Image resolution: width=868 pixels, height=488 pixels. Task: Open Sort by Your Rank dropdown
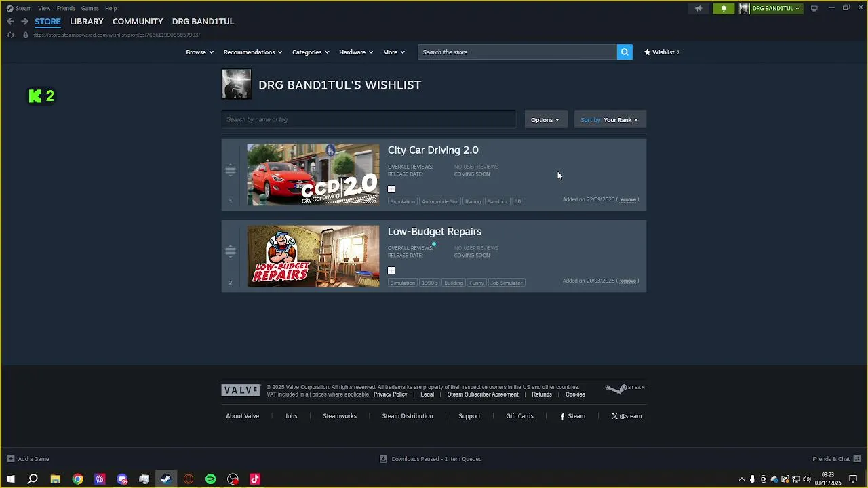coord(610,120)
